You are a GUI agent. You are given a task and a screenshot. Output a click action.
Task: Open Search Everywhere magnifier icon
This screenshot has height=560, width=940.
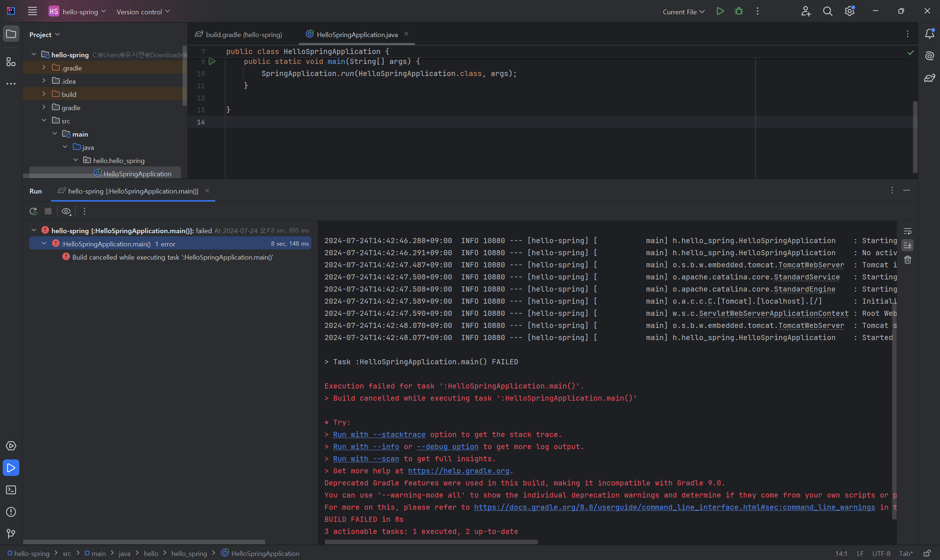[x=828, y=11]
